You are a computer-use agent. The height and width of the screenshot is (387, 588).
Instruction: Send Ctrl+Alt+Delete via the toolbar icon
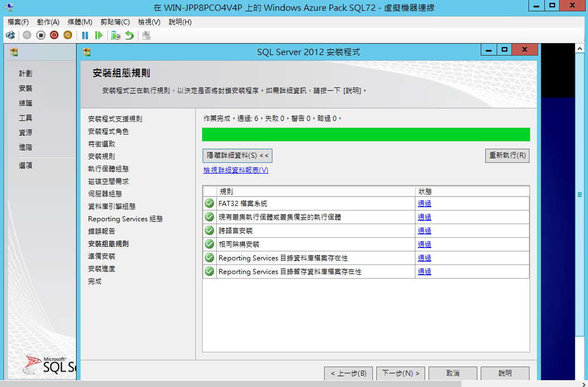(10, 35)
